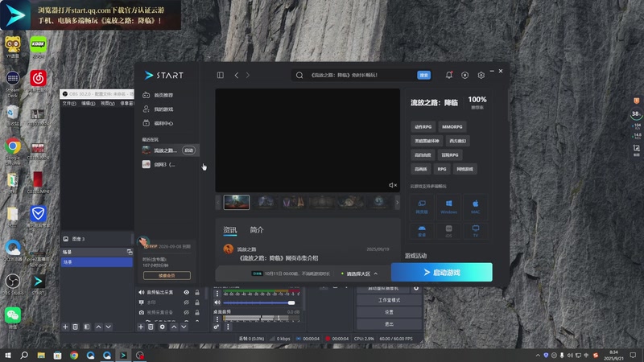Click the blue 搜索 button

point(424,75)
